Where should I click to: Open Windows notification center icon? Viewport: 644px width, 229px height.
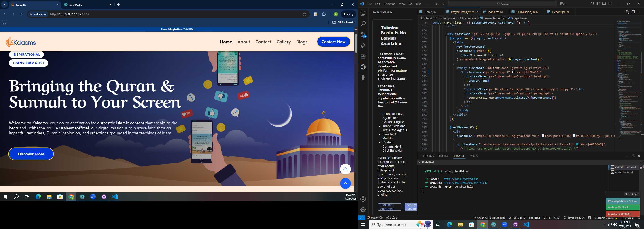tap(637, 225)
